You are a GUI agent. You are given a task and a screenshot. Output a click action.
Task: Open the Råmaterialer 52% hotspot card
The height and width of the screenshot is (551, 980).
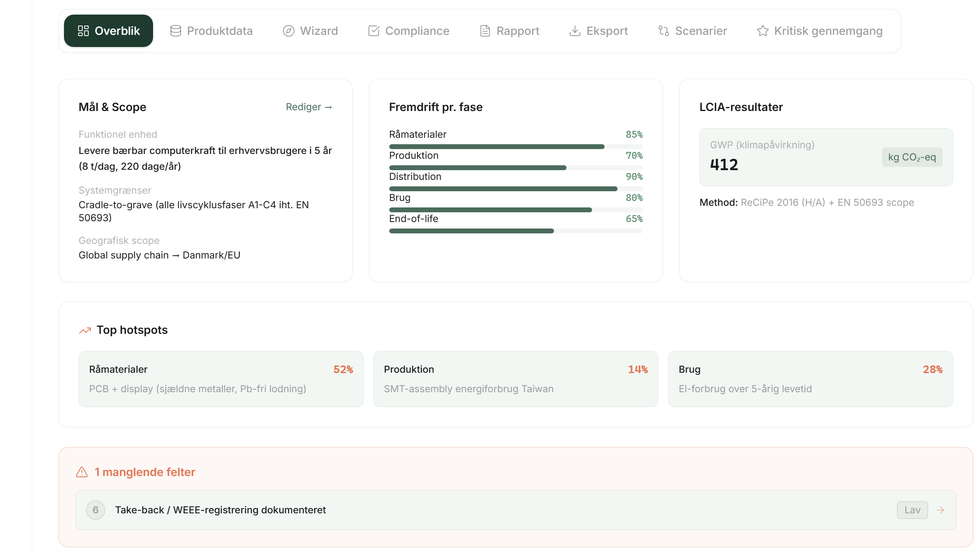(221, 379)
